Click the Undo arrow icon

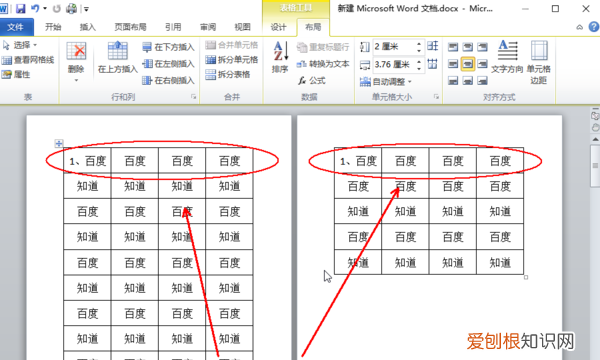pyautogui.click(x=35, y=8)
